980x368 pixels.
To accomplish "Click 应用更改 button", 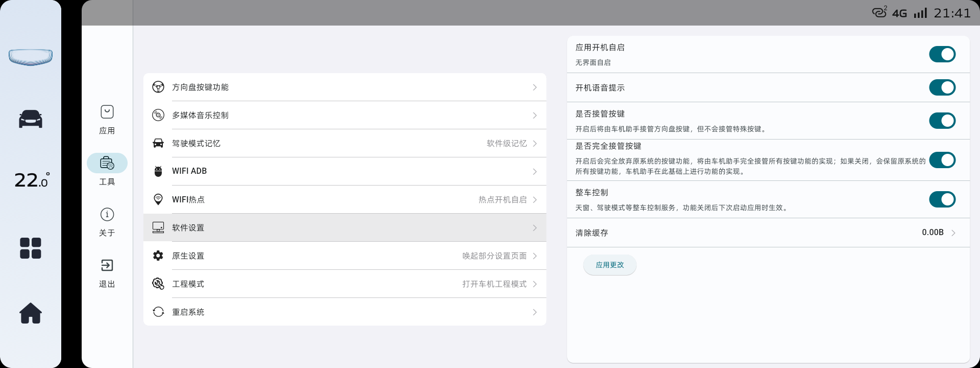I will tap(609, 265).
